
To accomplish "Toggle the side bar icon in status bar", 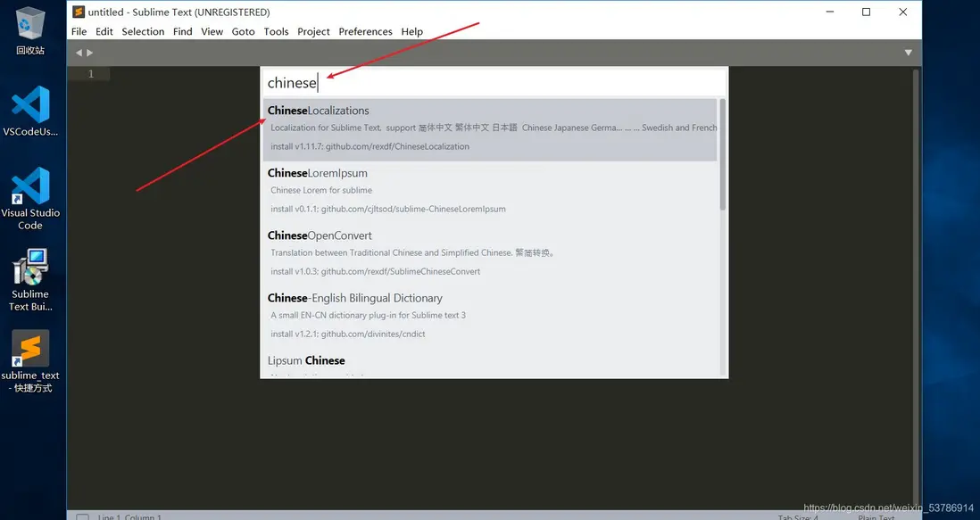I will pos(82,517).
